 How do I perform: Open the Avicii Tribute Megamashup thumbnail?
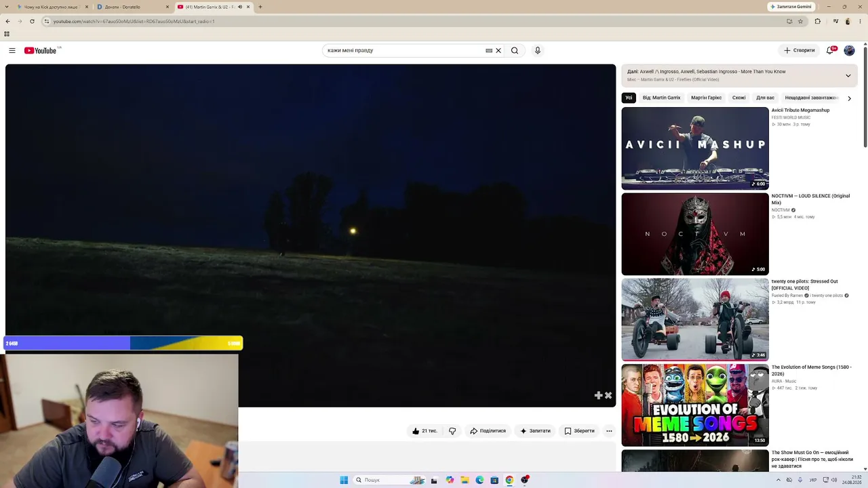(x=695, y=148)
